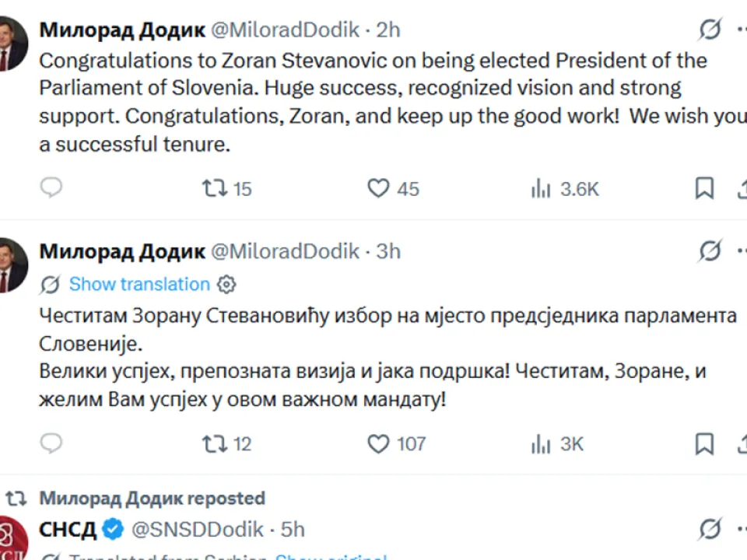This screenshot has width=747, height=560.
Task: Like the tweet with 107 likes
Action: tap(378, 443)
